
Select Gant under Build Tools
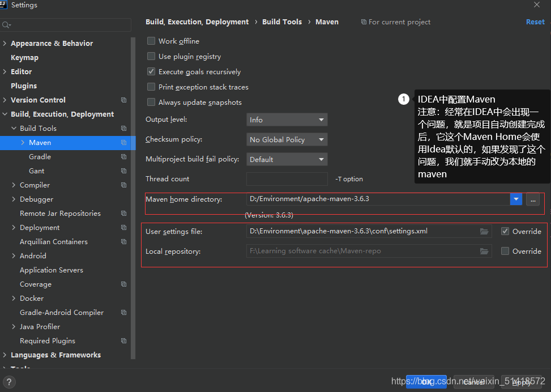(x=37, y=171)
